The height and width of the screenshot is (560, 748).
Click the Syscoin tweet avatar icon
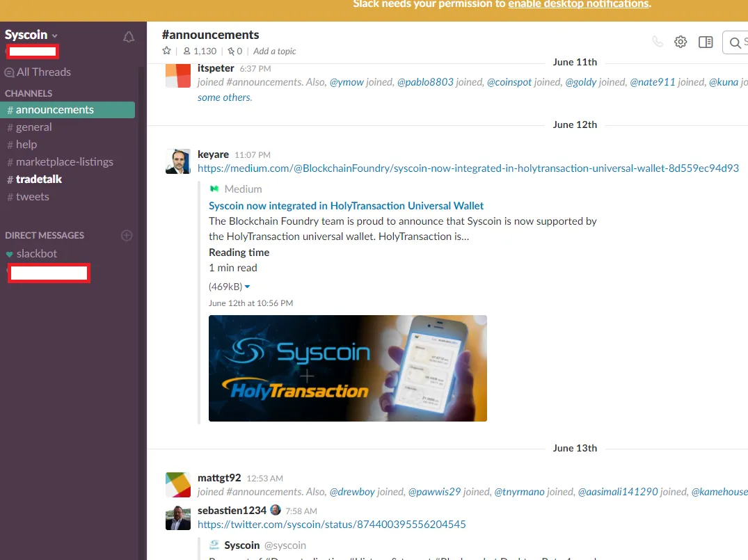215,545
